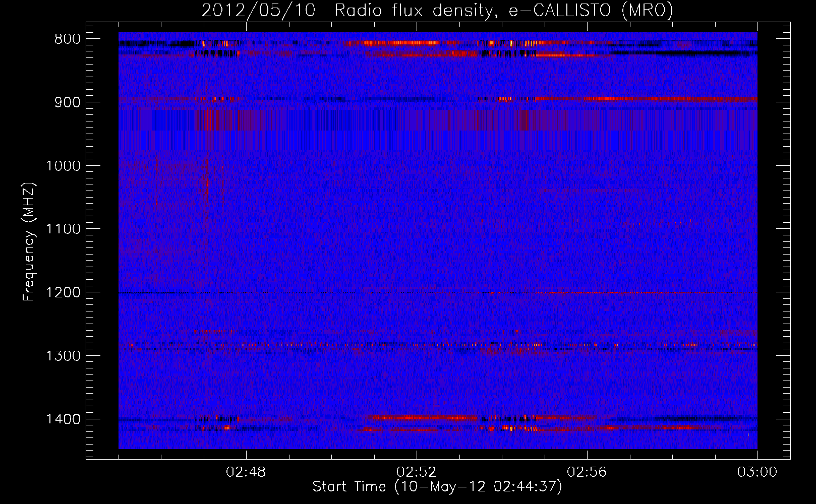The width and height of the screenshot is (816, 504).
Task: Click the 02:52 time tick label
Action: tap(416, 472)
